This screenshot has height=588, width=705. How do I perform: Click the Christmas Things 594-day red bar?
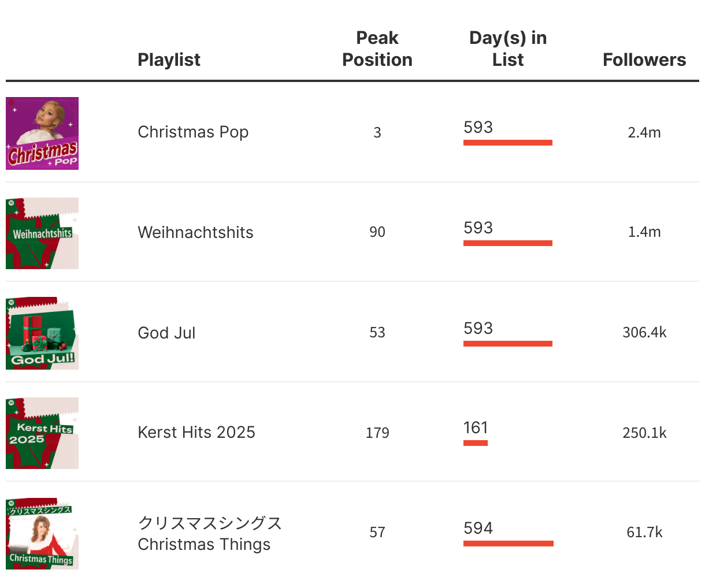[508, 544]
